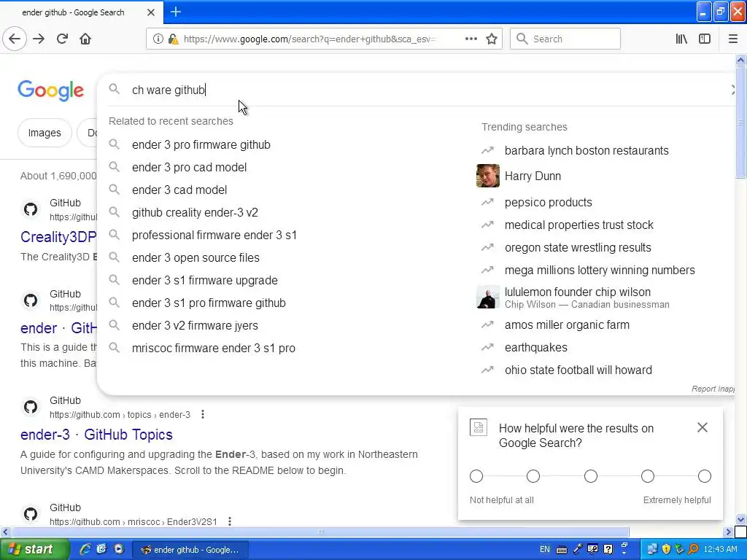
Task: Open the Library icon in toolbar
Action: point(681,39)
